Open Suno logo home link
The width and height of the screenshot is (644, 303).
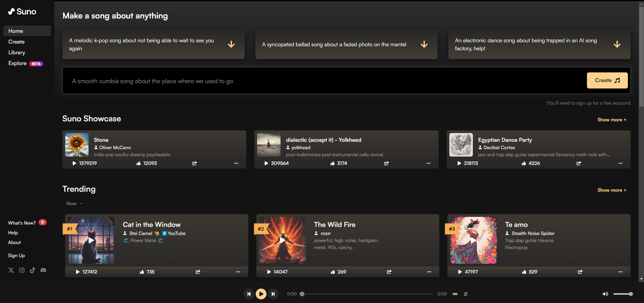22,11
